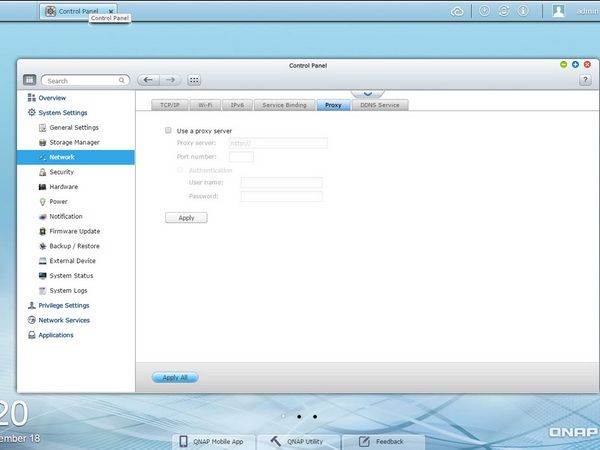Open the DDNS Service tab
This screenshot has height=450, width=600.
380,105
